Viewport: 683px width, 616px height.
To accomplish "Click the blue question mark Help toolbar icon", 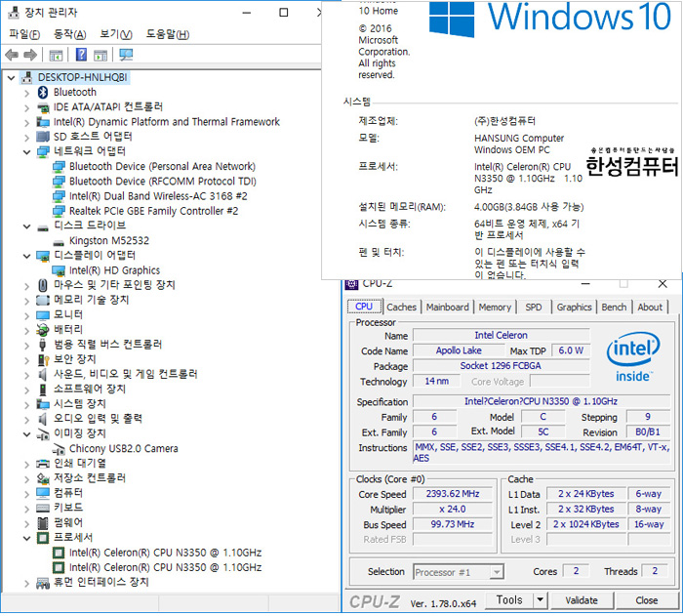I will pyautogui.click(x=81, y=55).
